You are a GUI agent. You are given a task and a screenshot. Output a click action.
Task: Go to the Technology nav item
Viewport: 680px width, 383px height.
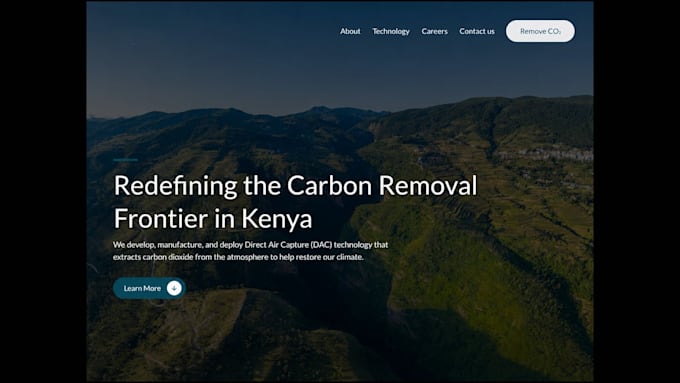click(391, 31)
